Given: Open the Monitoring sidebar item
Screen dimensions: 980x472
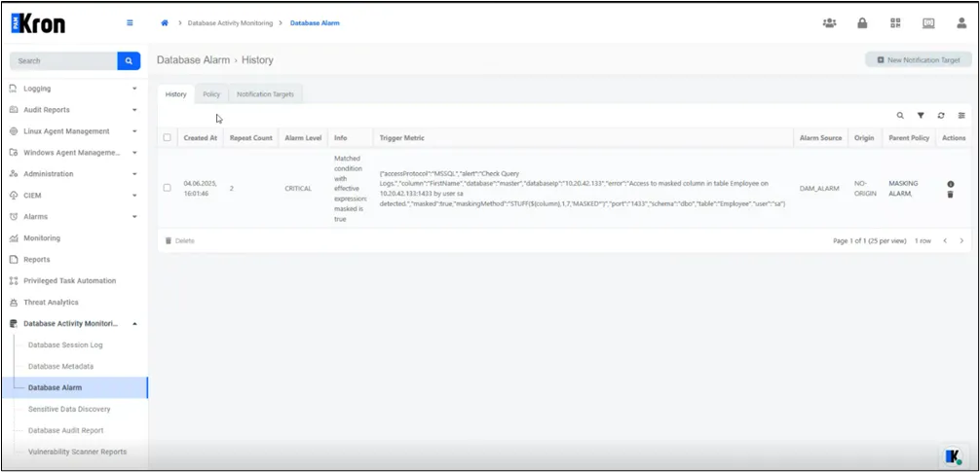Looking at the screenshot, I should (x=42, y=237).
